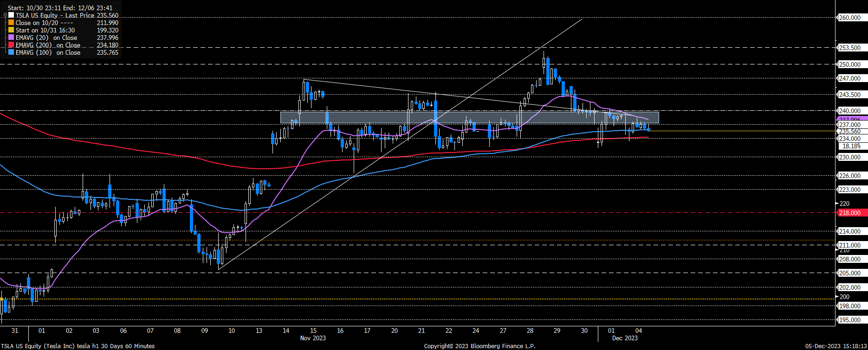Click the 'Nov 2023' month label
The image size is (868, 350).
pyautogui.click(x=313, y=338)
